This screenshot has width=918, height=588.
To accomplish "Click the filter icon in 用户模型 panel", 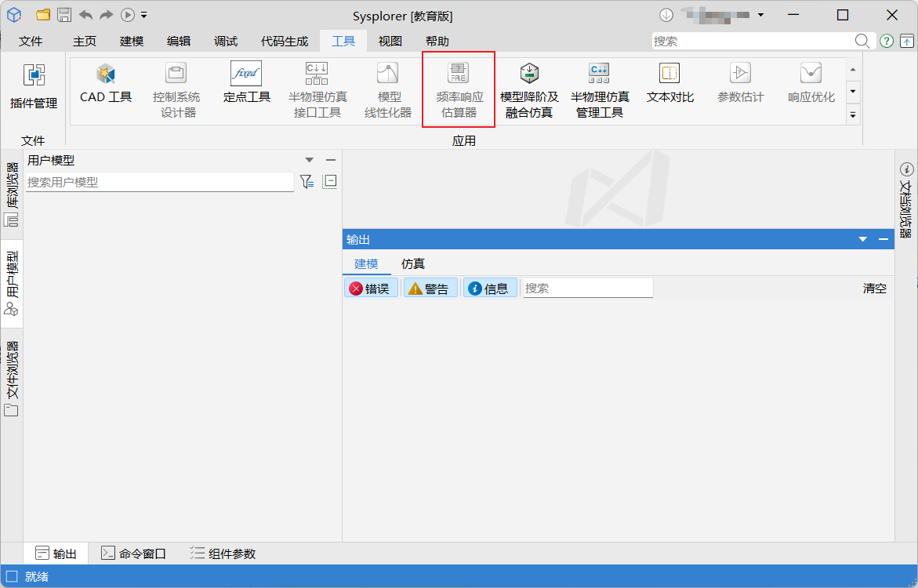I will (x=307, y=182).
